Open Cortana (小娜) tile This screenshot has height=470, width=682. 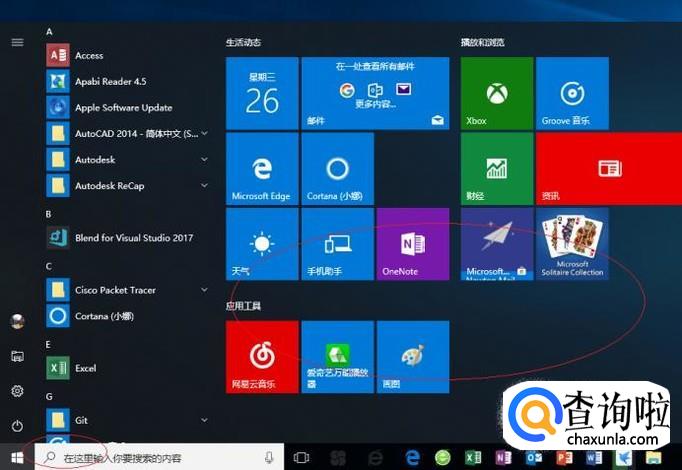click(337, 169)
